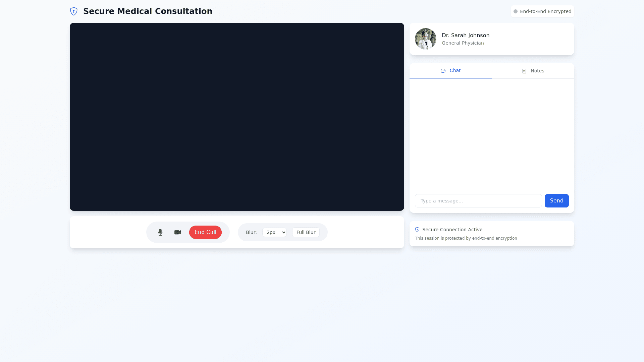Click the speech bubble icon on Chat tab

pyautogui.click(x=443, y=71)
